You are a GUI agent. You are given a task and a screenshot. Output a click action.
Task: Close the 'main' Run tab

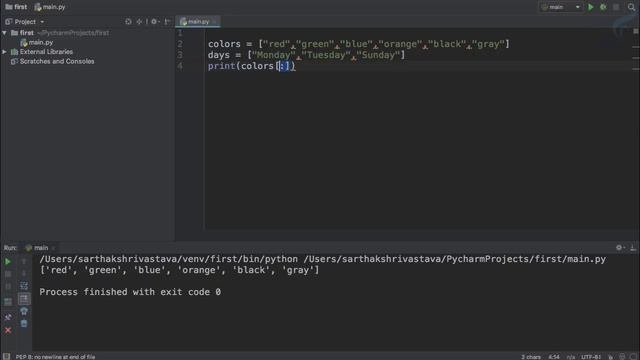tap(53, 248)
